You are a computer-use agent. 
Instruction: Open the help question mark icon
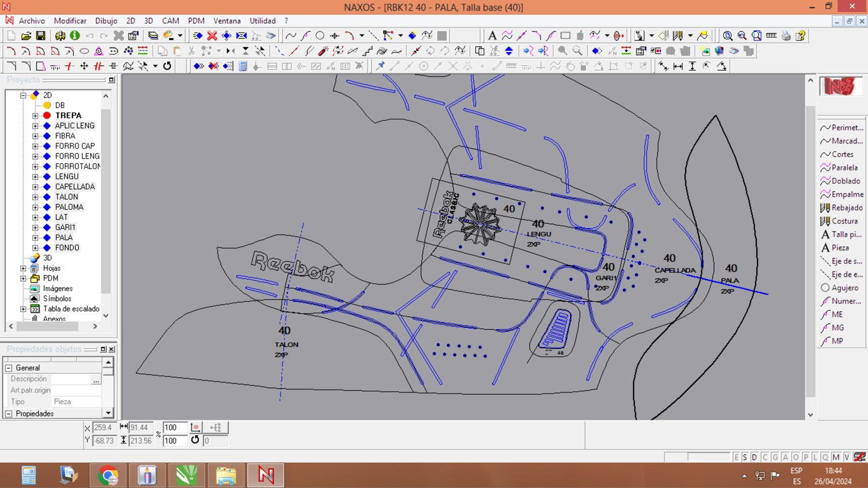coord(801,36)
